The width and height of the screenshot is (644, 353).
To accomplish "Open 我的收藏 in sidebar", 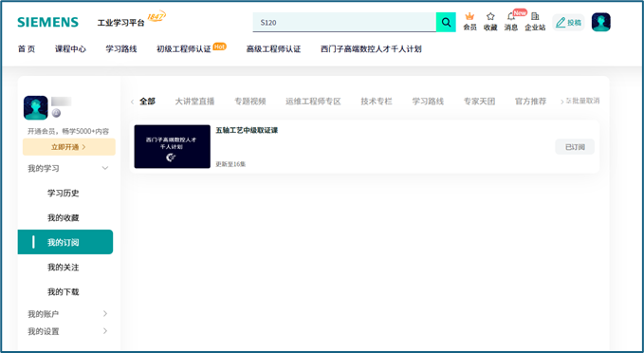I will coord(63,218).
